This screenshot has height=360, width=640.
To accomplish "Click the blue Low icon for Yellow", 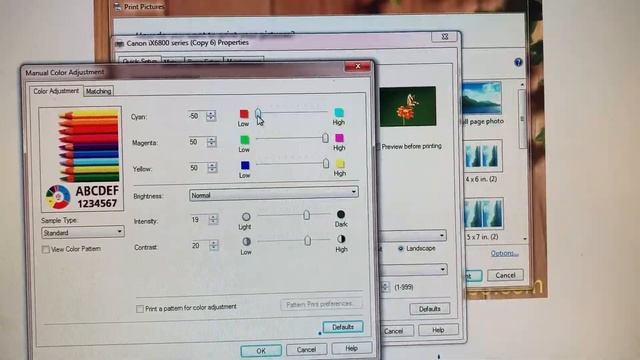I will 245,165.
